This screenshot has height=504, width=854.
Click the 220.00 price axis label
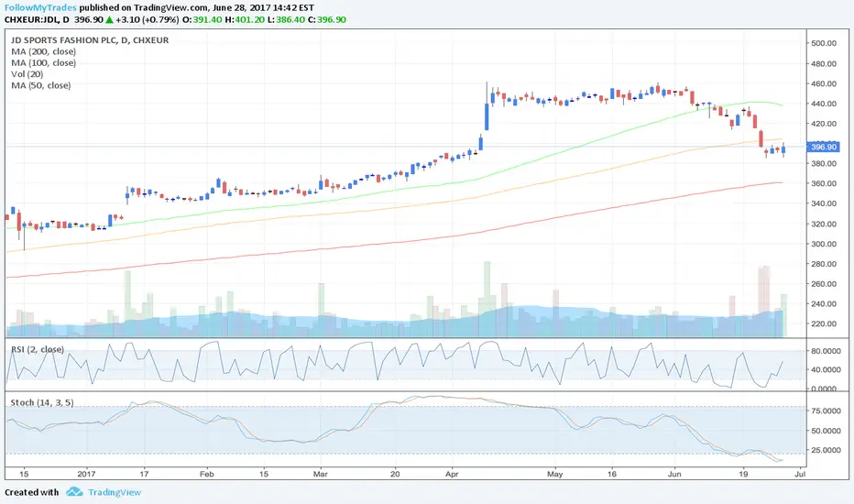click(x=824, y=323)
